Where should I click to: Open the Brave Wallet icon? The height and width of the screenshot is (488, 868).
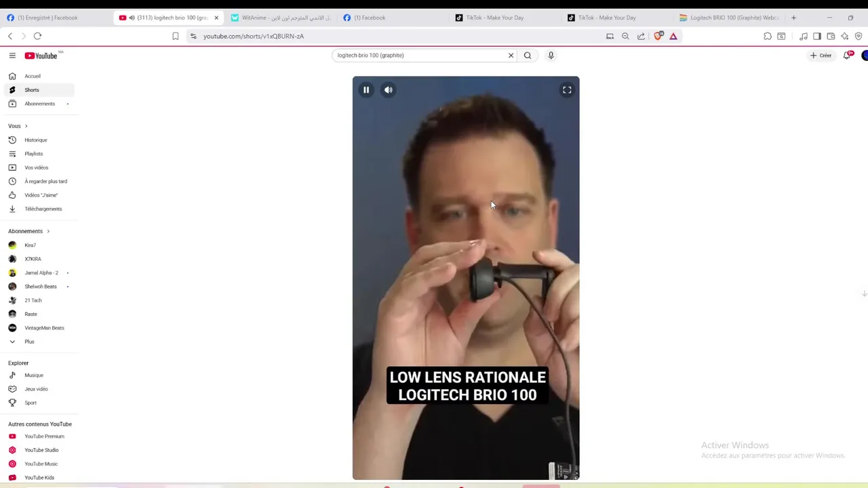tap(831, 36)
